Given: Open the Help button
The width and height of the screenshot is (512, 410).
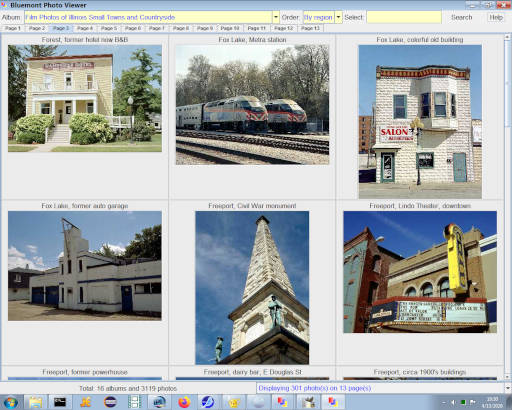Looking at the screenshot, I should [496, 17].
